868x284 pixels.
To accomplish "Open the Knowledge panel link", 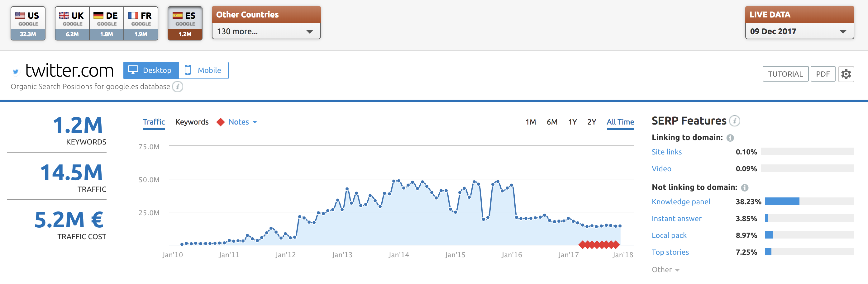I will tap(681, 202).
